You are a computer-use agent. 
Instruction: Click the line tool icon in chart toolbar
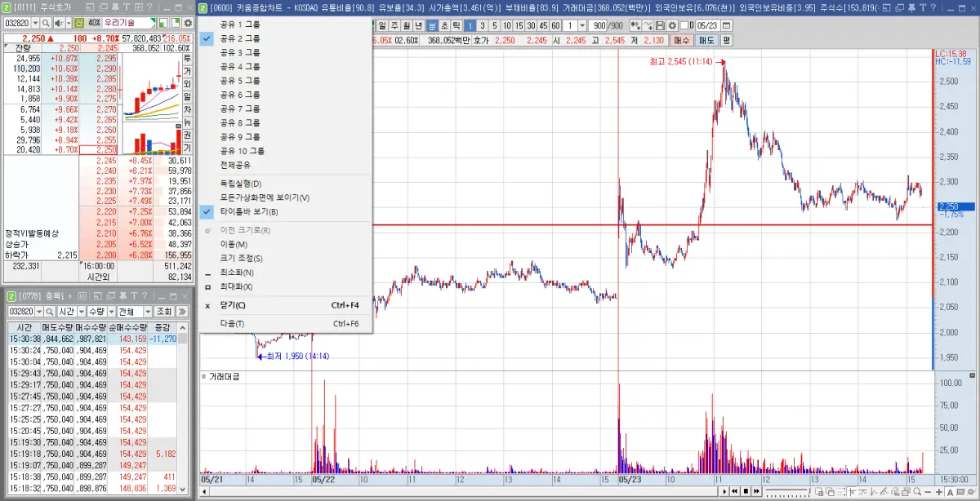(x=648, y=25)
